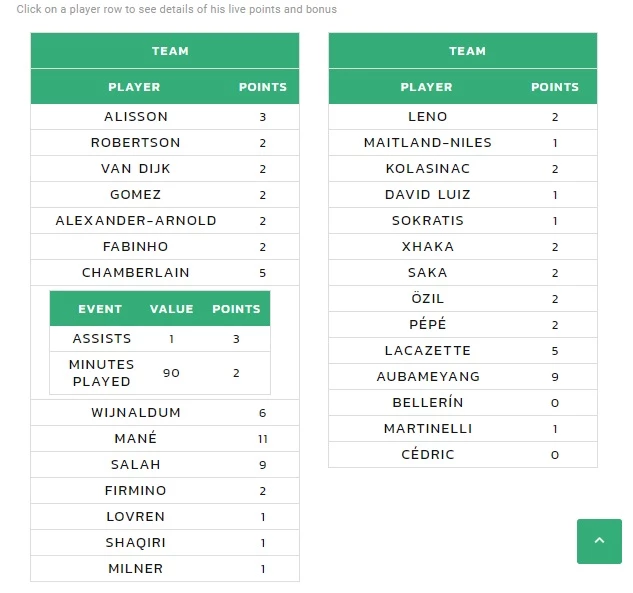Click the Milner row at table bottom
This screenshot has width=633, height=593.
(x=165, y=568)
